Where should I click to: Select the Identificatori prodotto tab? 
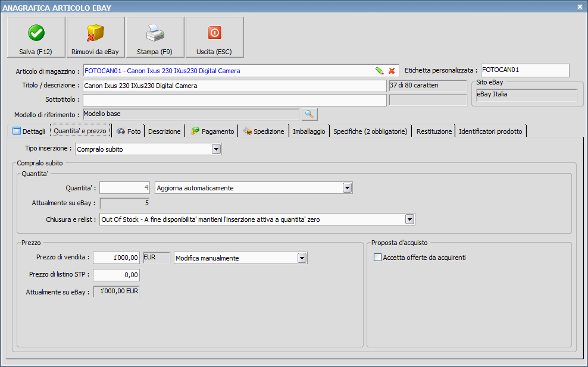(x=490, y=131)
